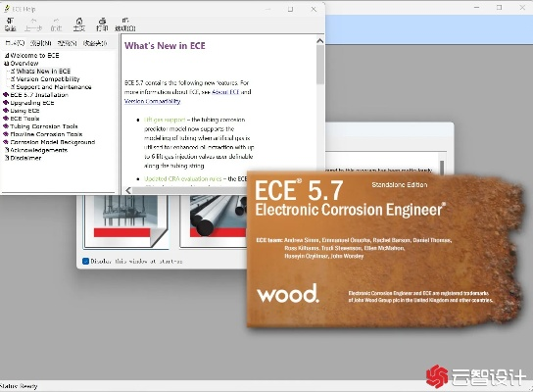Open the Options menu in the Help toolbar
Viewport: 533px width, 392px height.
tap(125, 24)
